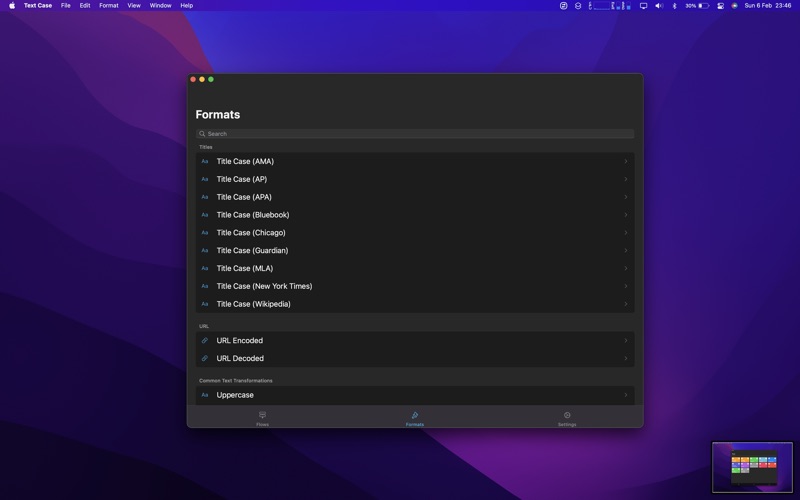Click the Aa icon beside Uppercase

coord(205,395)
